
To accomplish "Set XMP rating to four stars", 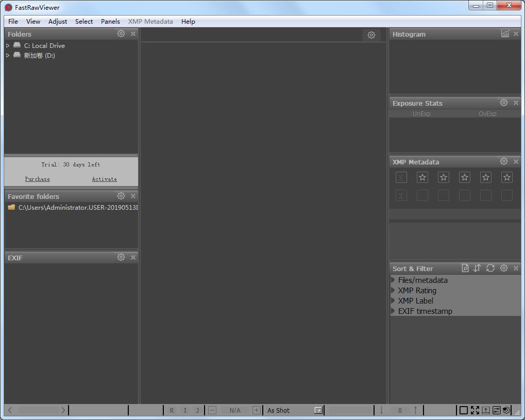I will click(x=485, y=177).
